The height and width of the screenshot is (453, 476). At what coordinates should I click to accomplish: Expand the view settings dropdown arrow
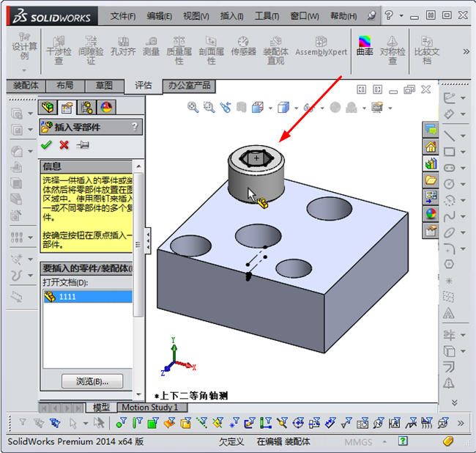click(x=390, y=108)
